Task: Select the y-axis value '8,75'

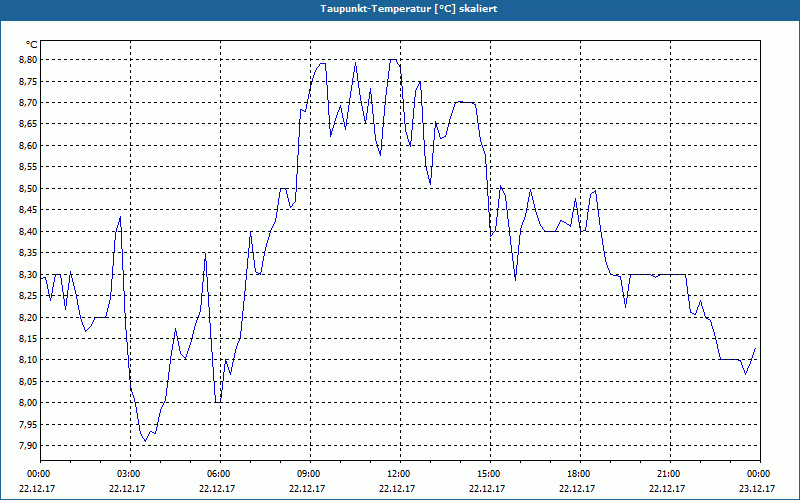Action: pyautogui.click(x=28, y=81)
